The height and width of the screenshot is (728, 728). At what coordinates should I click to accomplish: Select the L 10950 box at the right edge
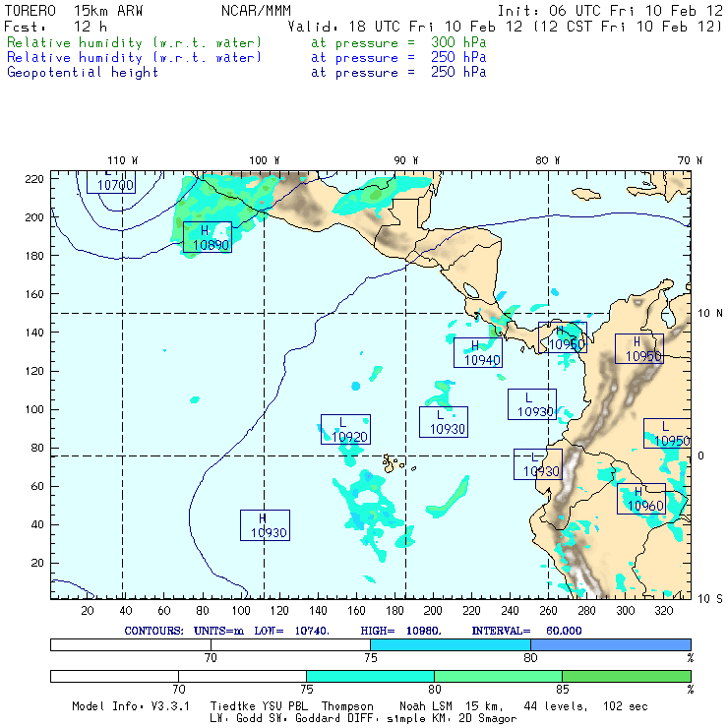pyautogui.click(x=669, y=434)
